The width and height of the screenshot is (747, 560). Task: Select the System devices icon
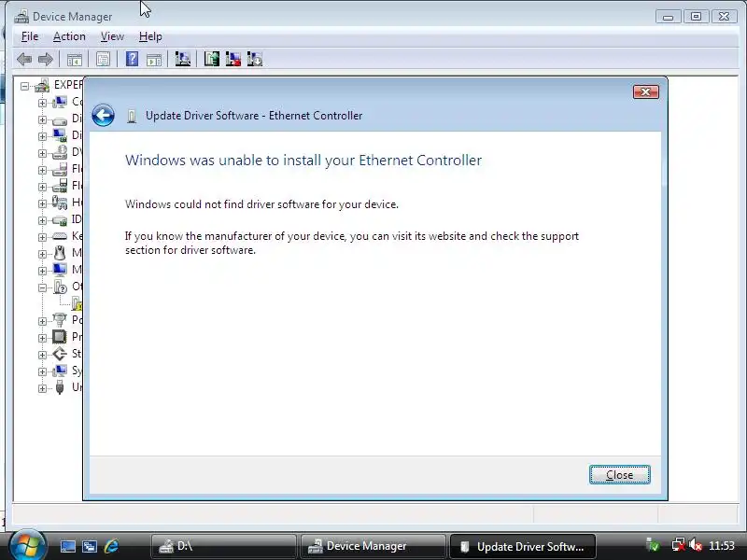60,370
